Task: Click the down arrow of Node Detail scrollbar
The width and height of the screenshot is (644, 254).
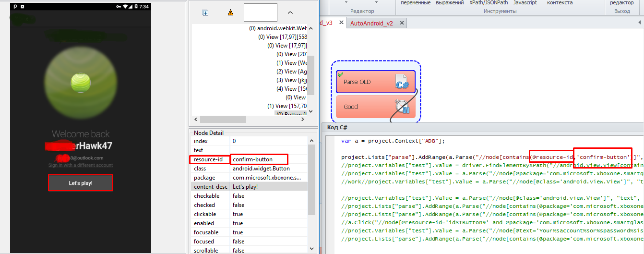Action: [x=311, y=249]
